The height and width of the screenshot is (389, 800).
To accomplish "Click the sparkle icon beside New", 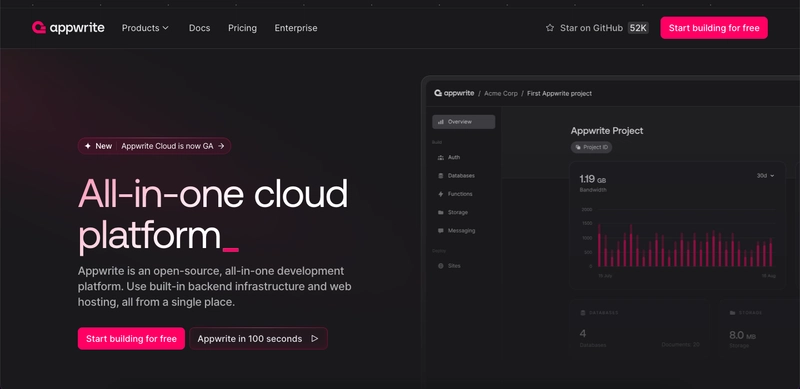I will click(87, 146).
